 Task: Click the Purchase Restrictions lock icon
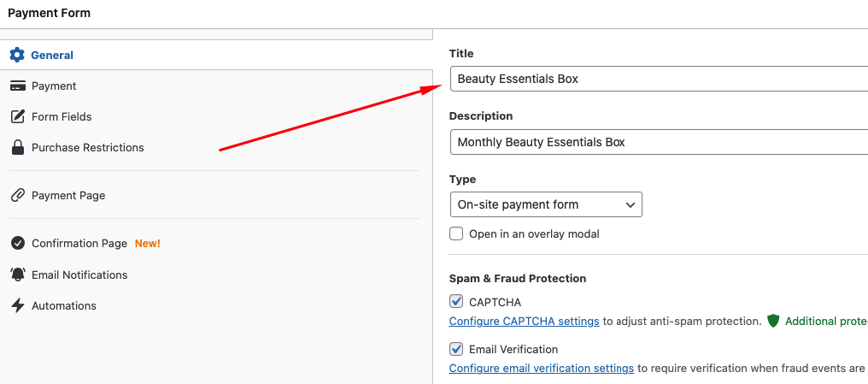(17, 147)
